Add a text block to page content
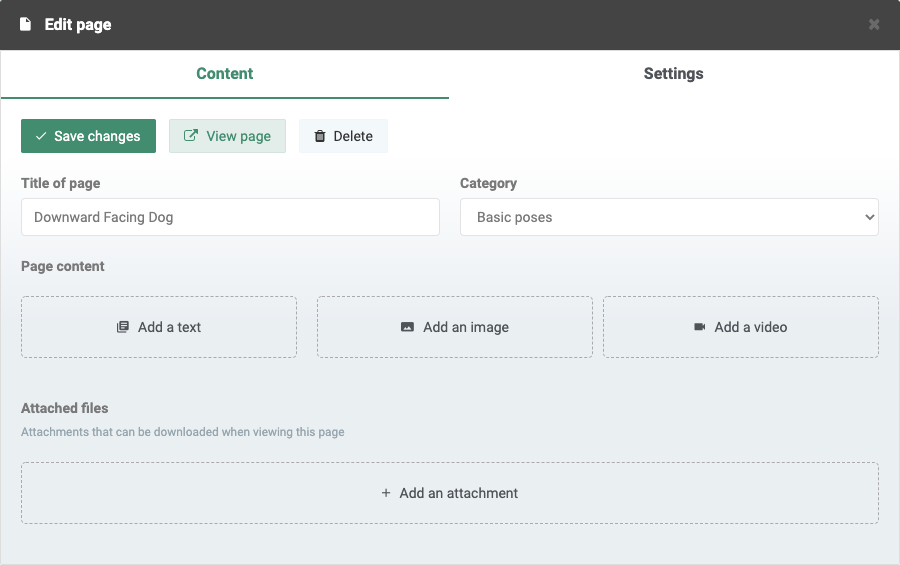900x565 pixels. (159, 327)
